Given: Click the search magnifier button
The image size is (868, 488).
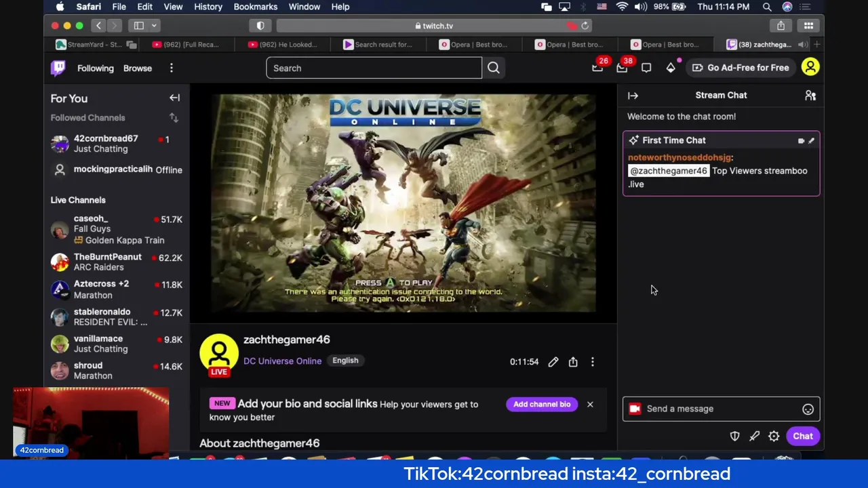Looking at the screenshot, I should tap(494, 68).
